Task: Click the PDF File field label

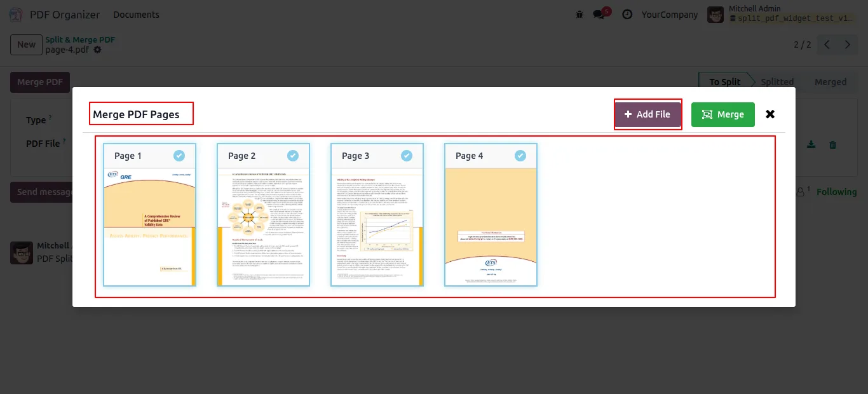Action: [x=43, y=144]
